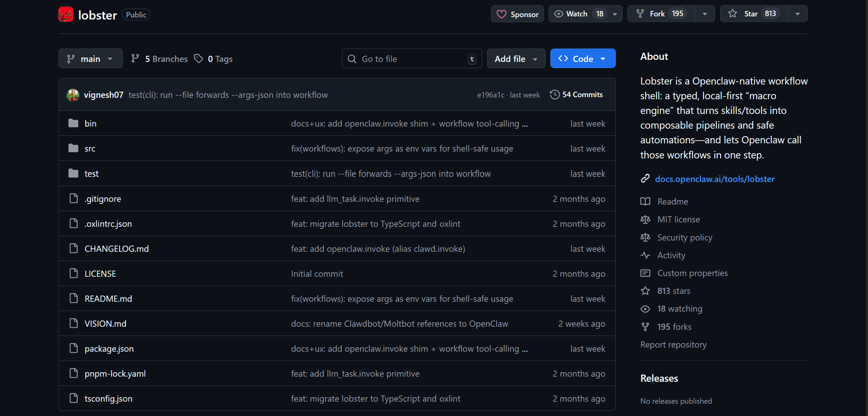Click the lobster repository avatar icon
The height and width of the screenshot is (416, 868).
[66, 14]
